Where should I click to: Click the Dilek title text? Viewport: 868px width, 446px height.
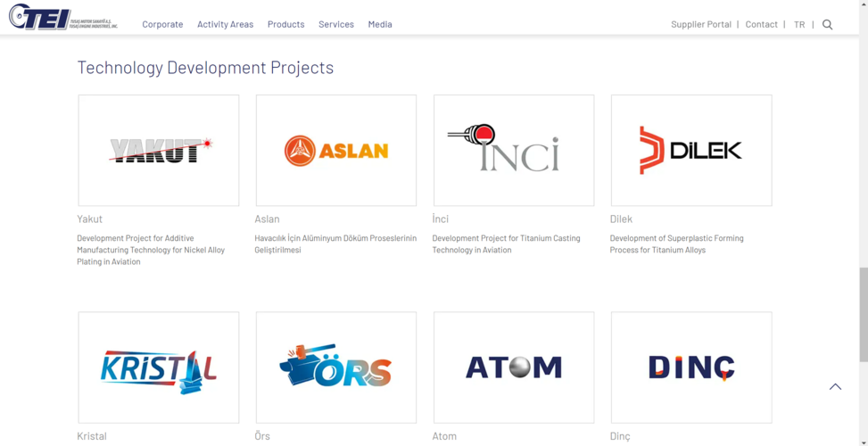pyautogui.click(x=621, y=219)
